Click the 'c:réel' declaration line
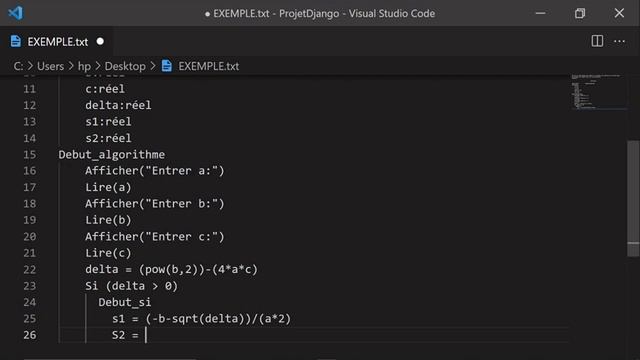The image size is (640, 360). tap(105, 89)
